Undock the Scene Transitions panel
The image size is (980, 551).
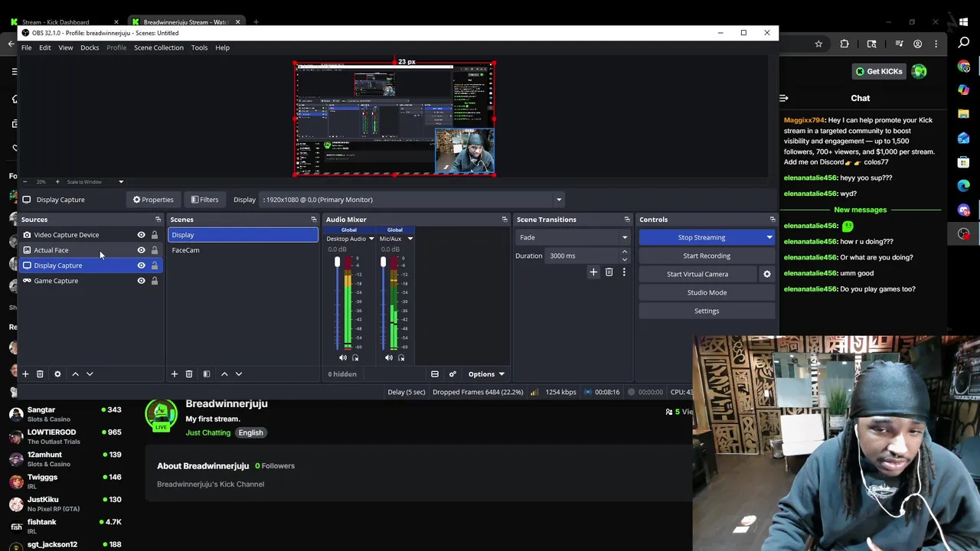[x=627, y=220]
